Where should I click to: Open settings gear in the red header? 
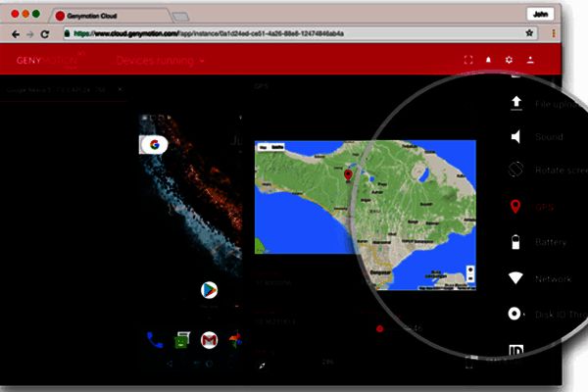tap(509, 61)
